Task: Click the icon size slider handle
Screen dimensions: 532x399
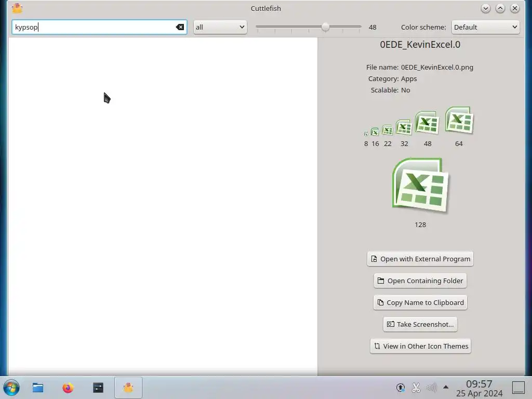Action: 325,27
